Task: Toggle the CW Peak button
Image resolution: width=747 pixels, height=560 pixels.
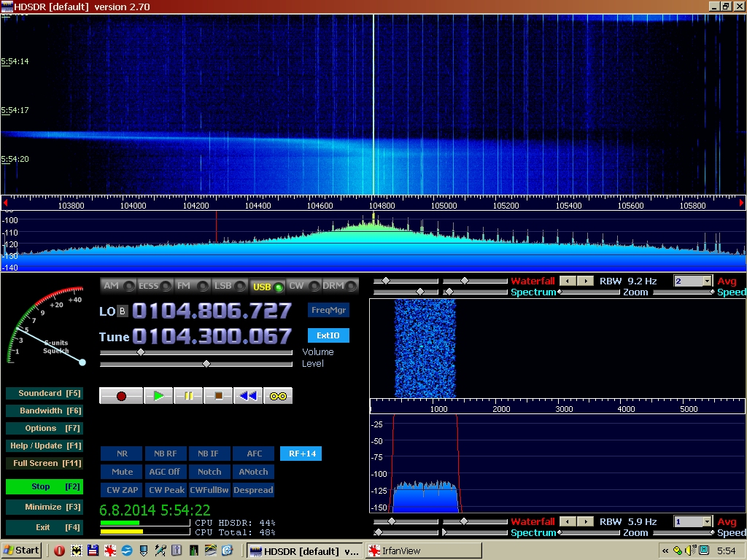Action: point(166,490)
